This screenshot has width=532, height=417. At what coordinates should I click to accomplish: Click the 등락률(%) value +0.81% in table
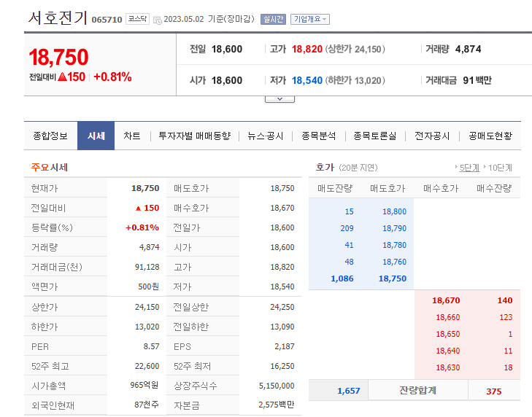[142, 227]
